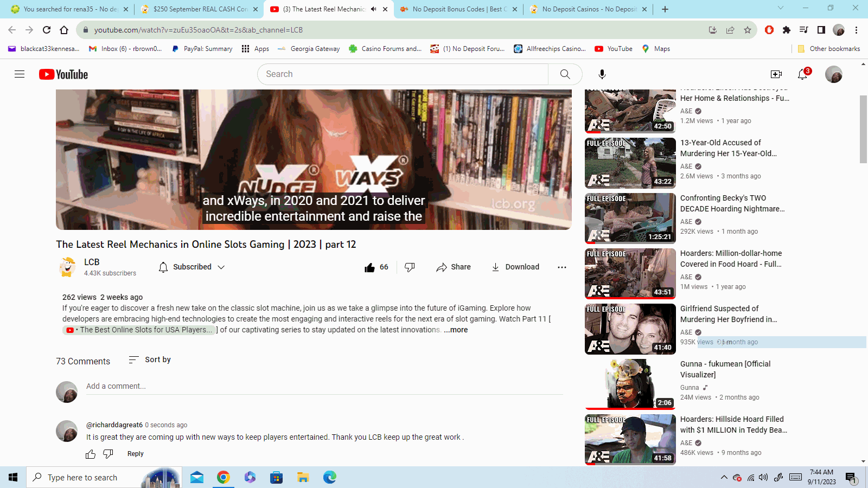The width and height of the screenshot is (868, 488).
Task: Dislike the video with thumbs down
Action: tap(410, 267)
